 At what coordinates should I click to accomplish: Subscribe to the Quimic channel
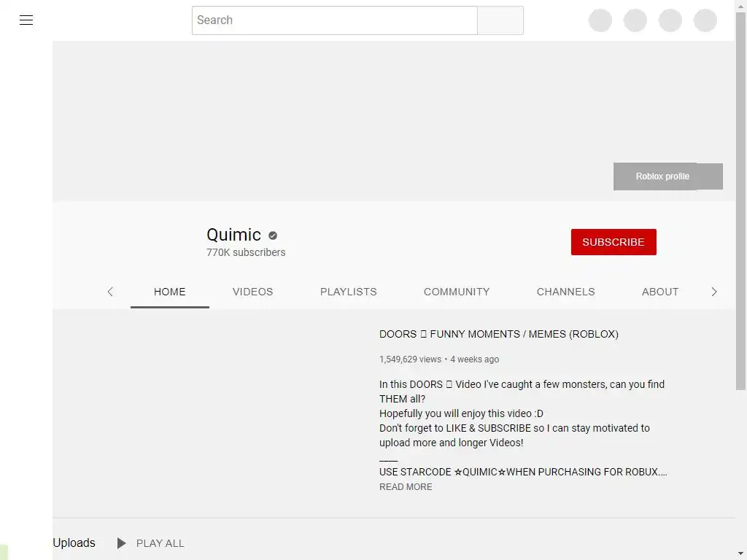coord(614,242)
